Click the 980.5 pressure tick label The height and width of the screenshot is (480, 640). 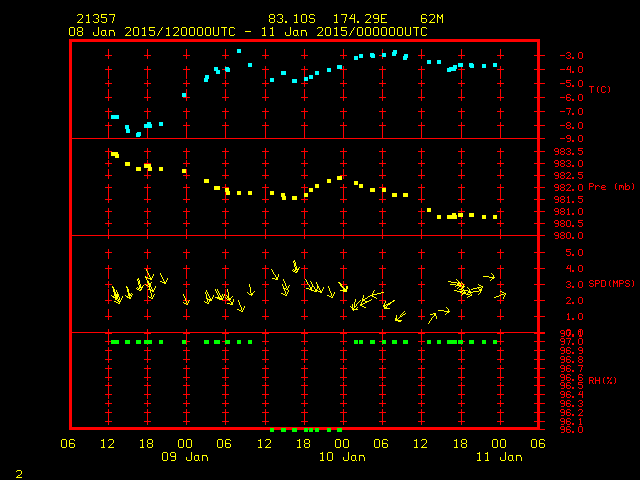569,224
